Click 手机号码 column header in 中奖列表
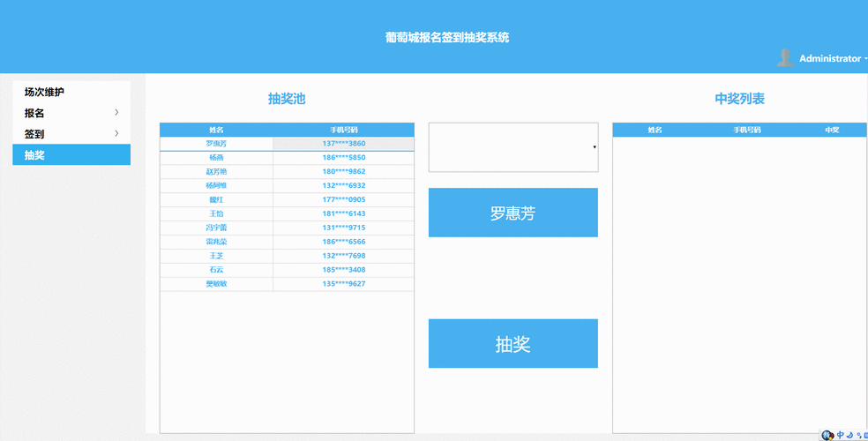 tap(746, 130)
